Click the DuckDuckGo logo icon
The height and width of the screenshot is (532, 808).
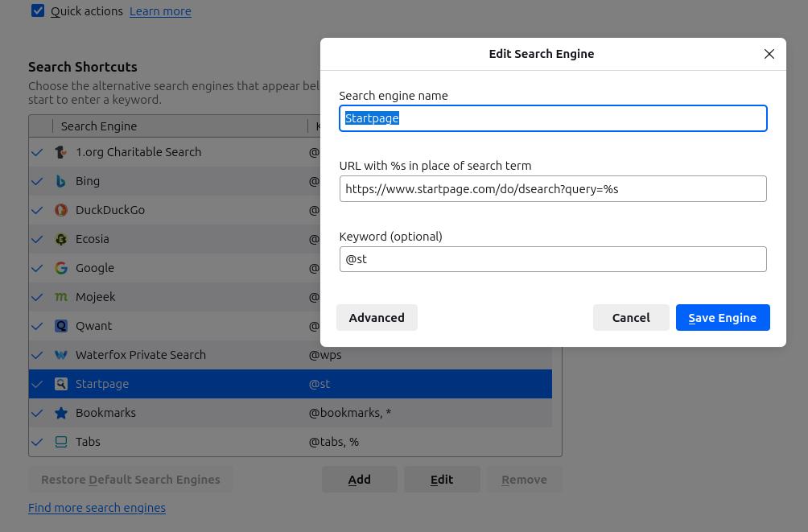(61, 210)
